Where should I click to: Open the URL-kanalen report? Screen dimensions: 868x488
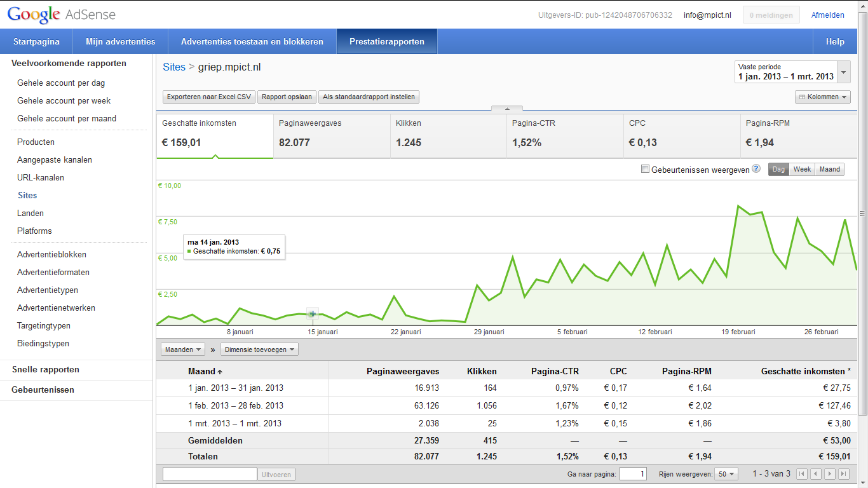[41, 177]
